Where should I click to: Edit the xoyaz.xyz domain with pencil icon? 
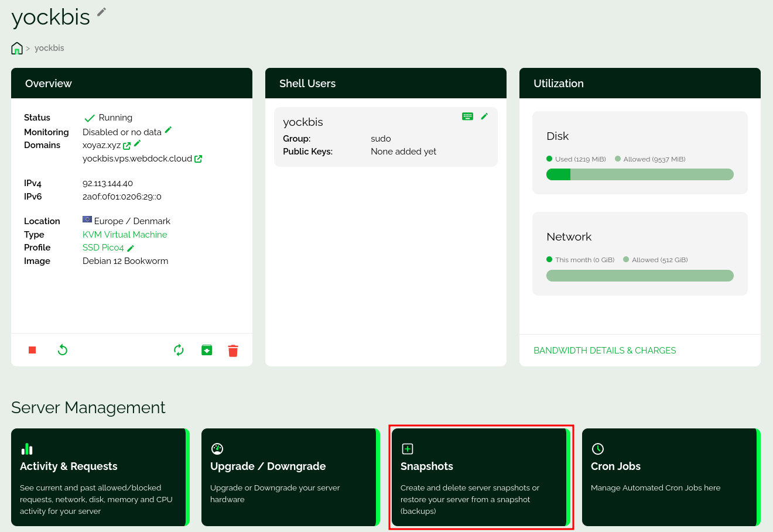point(138,143)
